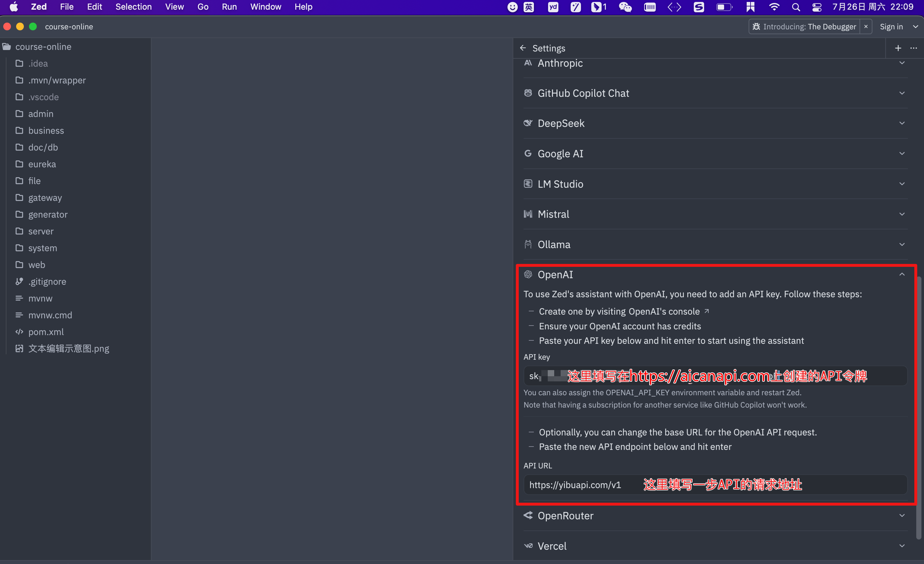Click the Anthropic provider icon
This screenshot has width=924, height=564.
tap(528, 63)
